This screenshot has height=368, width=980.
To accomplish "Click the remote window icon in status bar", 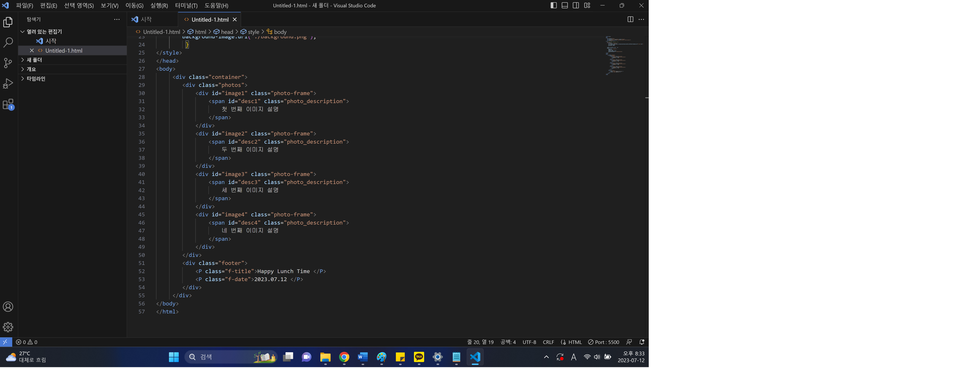I will coord(6,342).
